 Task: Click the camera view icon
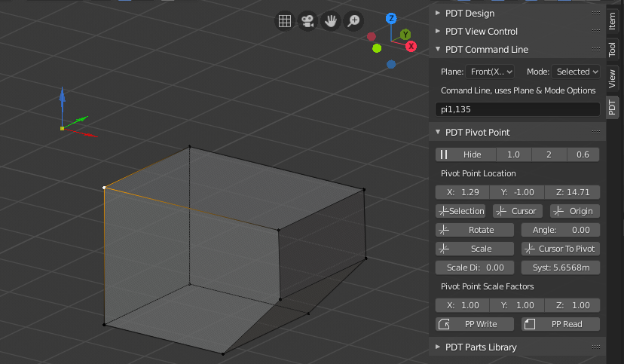(x=307, y=21)
